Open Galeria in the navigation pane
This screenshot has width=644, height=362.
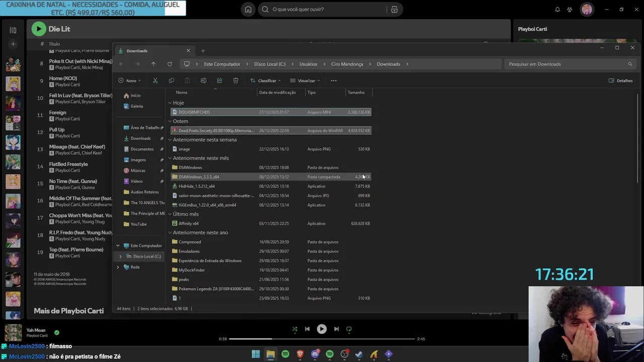tap(136, 106)
